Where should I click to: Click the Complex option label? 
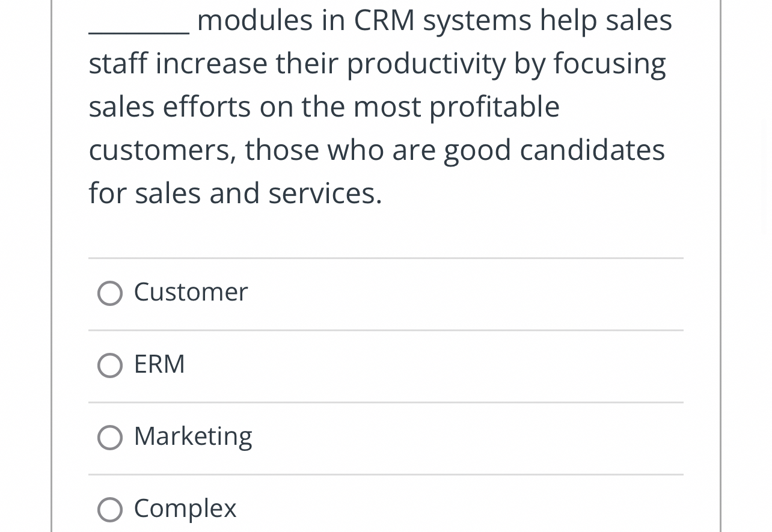tap(185, 509)
